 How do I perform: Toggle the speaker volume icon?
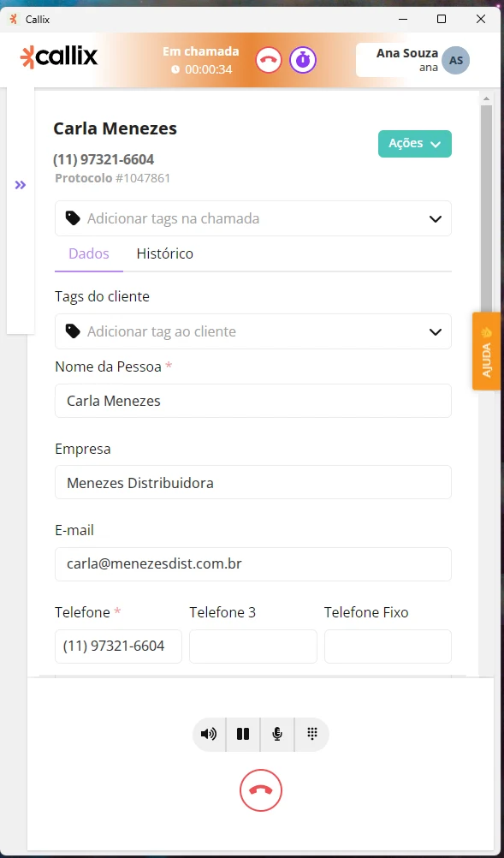click(x=209, y=735)
